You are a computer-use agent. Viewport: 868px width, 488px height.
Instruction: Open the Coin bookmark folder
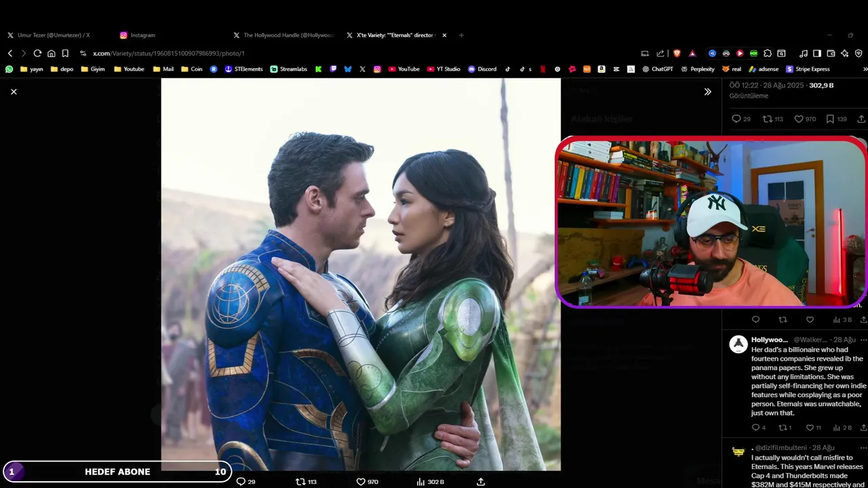[x=192, y=69]
